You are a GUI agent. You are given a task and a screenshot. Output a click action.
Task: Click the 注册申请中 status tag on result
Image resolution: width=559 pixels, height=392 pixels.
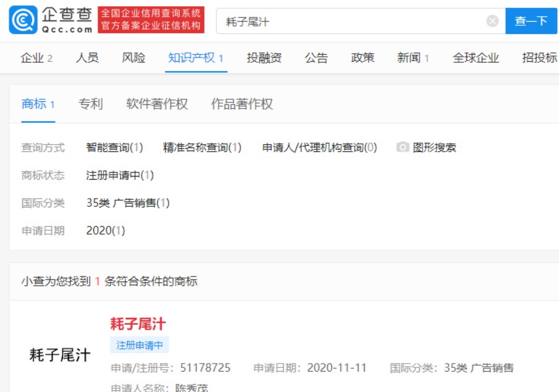pyautogui.click(x=140, y=345)
